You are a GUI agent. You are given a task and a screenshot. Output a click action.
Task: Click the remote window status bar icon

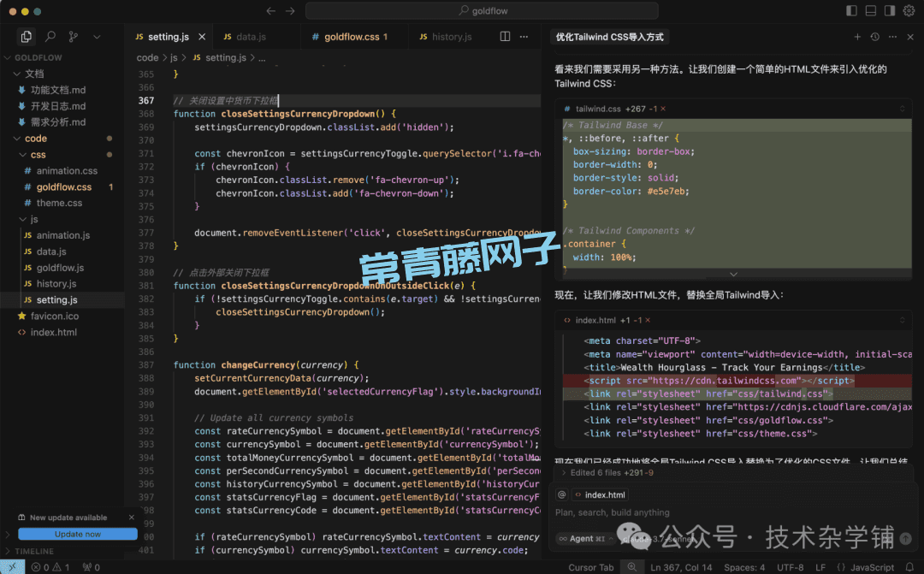(x=12, y=567)
